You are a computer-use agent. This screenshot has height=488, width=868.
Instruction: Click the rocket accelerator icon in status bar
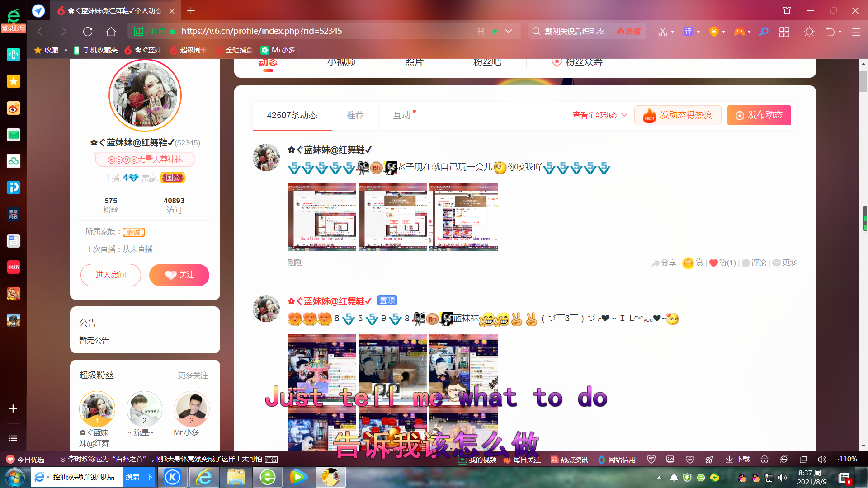(x=709, y=460)
